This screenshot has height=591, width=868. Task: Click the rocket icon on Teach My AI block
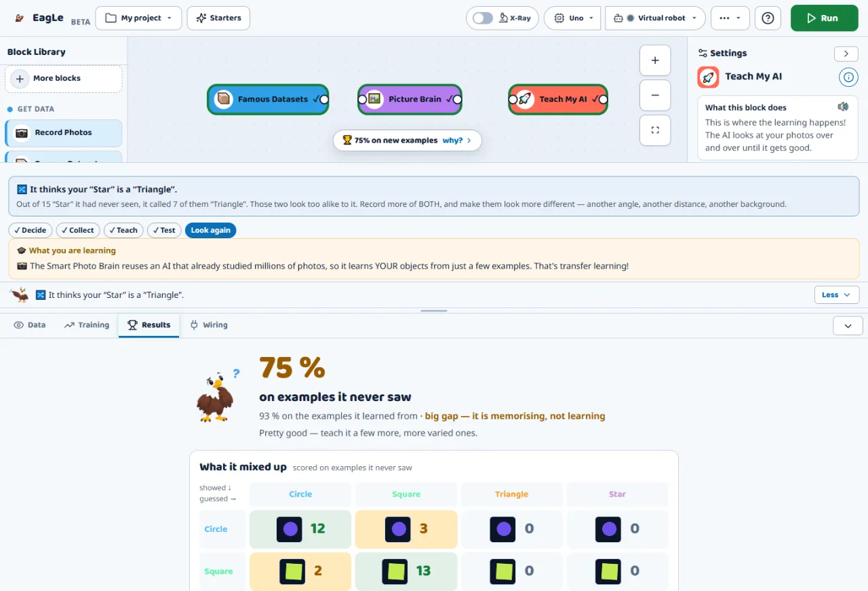point(525,99)
